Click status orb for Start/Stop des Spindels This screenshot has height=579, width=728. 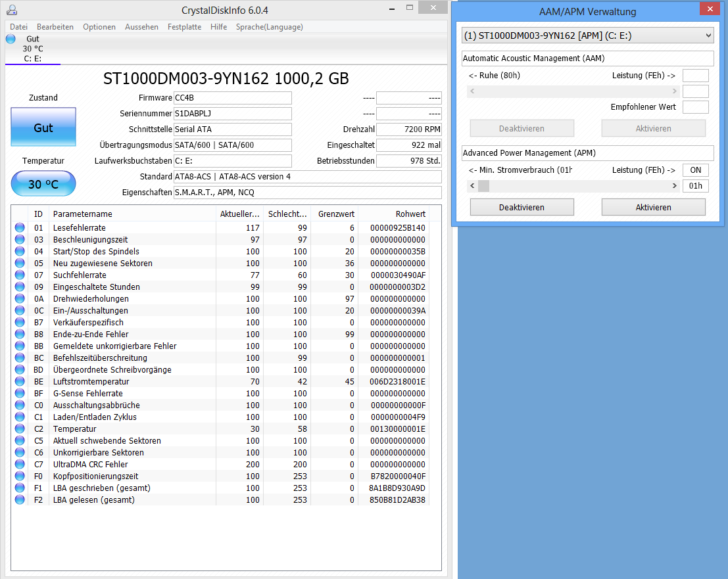(x=20, y=251)
